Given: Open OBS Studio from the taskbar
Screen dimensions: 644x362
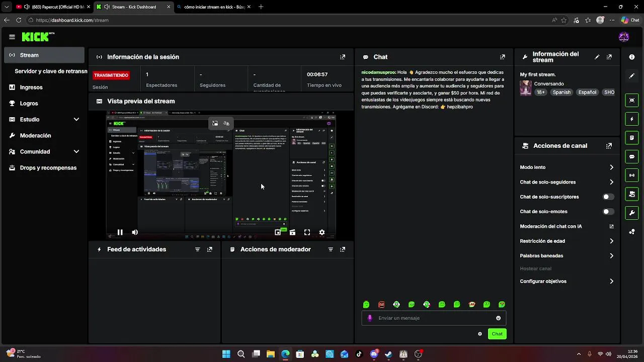Looking at the screenshot, I should 418,354.
